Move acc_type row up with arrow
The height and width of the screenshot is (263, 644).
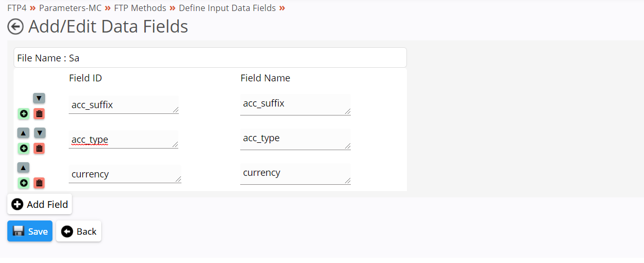24,133
